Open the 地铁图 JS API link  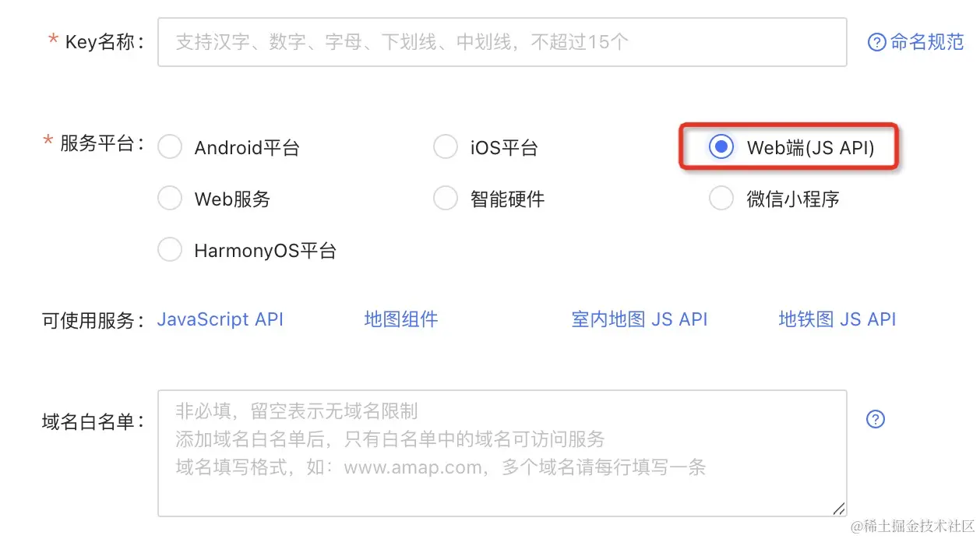tap(837, 319)
